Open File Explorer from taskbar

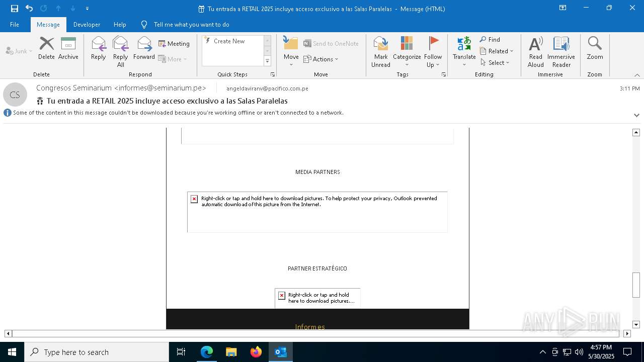point(231,352)
